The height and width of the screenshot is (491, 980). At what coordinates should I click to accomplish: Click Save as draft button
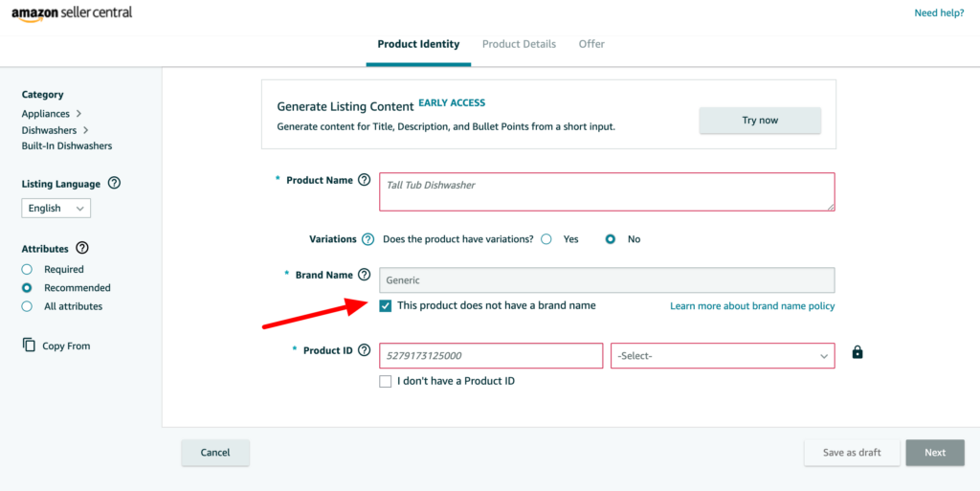(x=852, y=453)
